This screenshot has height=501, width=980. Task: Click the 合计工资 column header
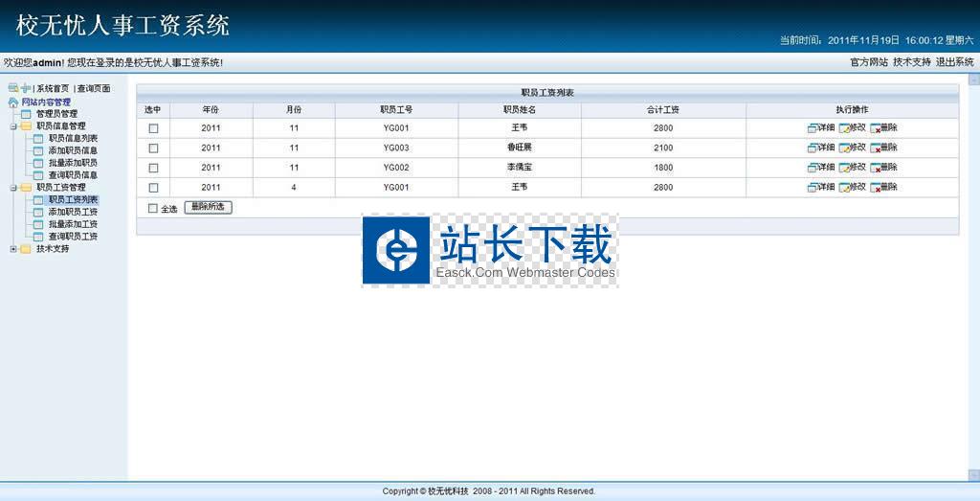coord(663,109)
